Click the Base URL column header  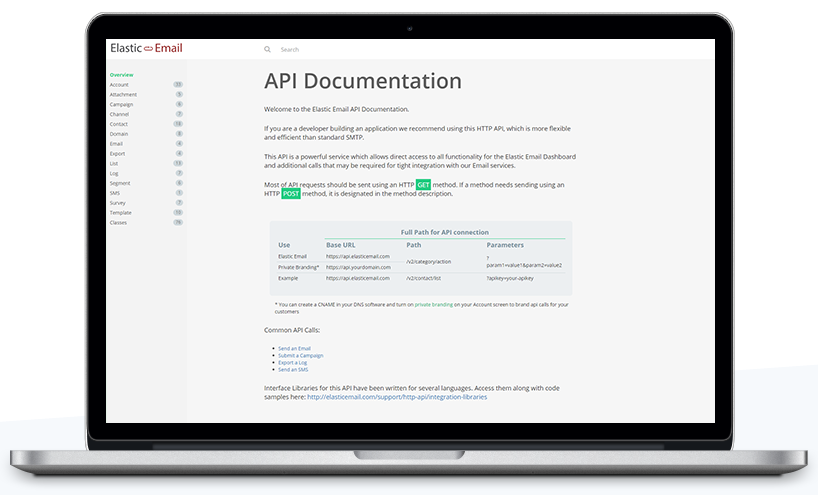341,245
